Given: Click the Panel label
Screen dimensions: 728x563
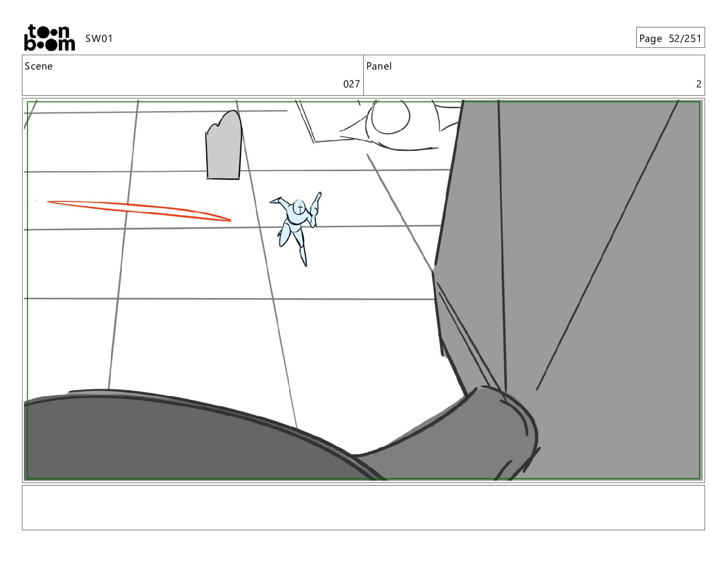Looking at the screenshot, I should (x=379, y=66).
